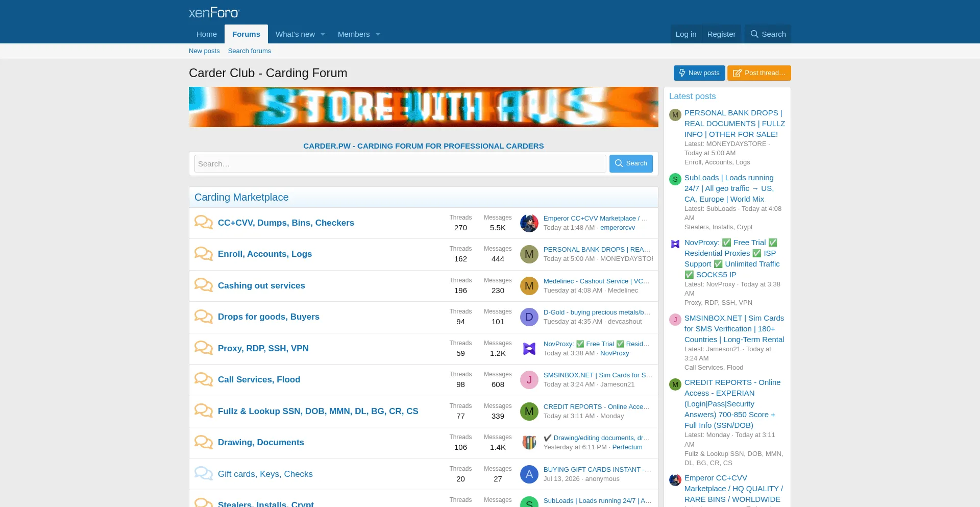Click the chat bubble icon beside Drops for goods, Buyers
This screenshot has width=980, height=507.
[204, 317]
